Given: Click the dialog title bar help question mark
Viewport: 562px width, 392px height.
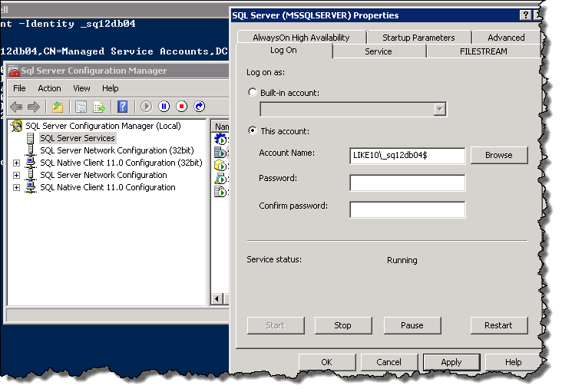Looking at the screenshot, I should (525, 15).
